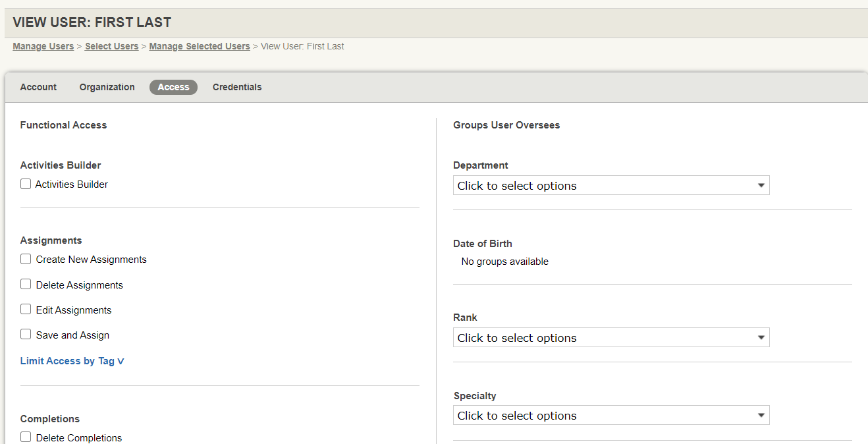This screenshot has height=444, width=868.
Task: Click the Specialty dropdown arrow
Action: (761, 416)
